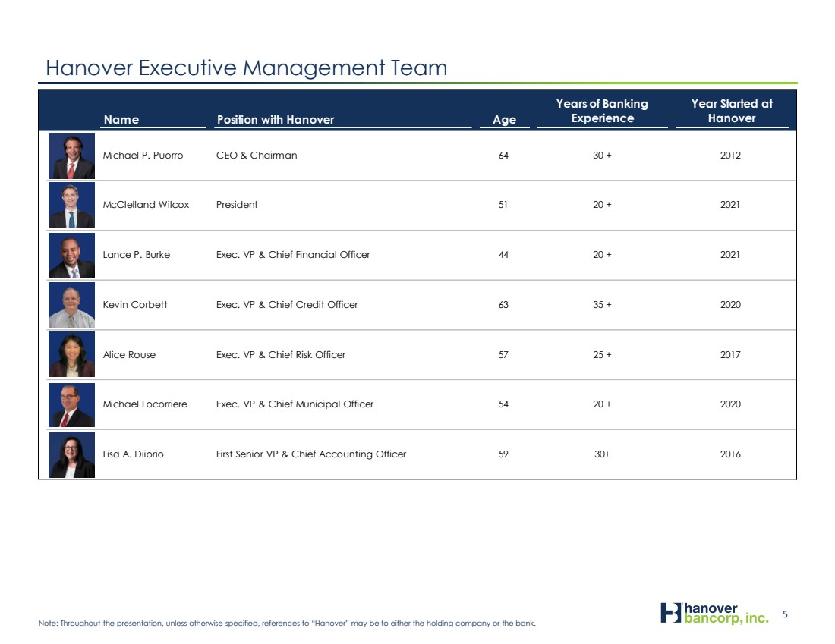Click age value "54" for Michael Locorriere
This screenshot has width=835, height=644.
click(x=503, y=404)
